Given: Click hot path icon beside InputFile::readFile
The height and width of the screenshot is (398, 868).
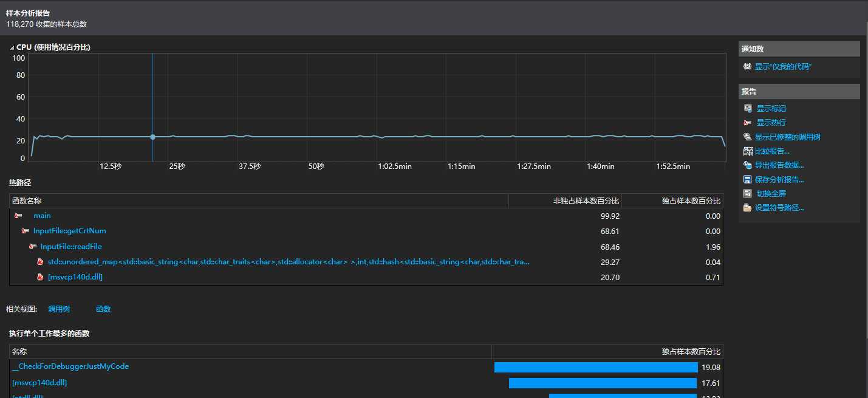Looking at the screenshot, I should tap(33, 247).
